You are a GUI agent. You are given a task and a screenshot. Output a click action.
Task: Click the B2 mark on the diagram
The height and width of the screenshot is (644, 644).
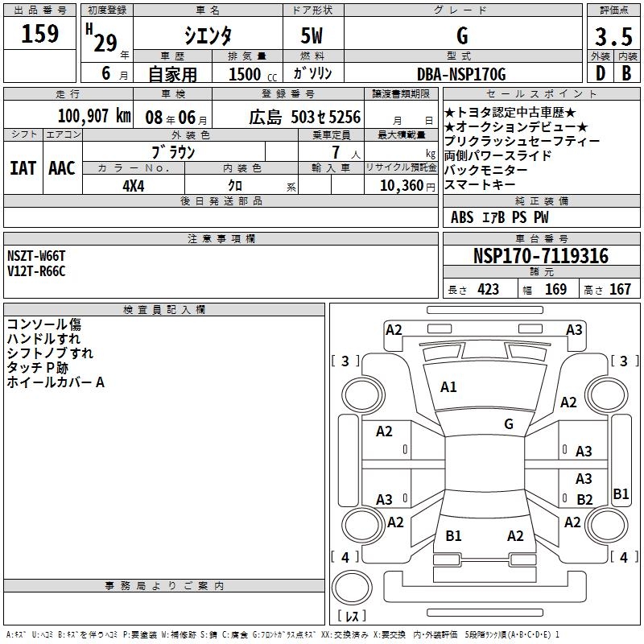coord(584,499)
